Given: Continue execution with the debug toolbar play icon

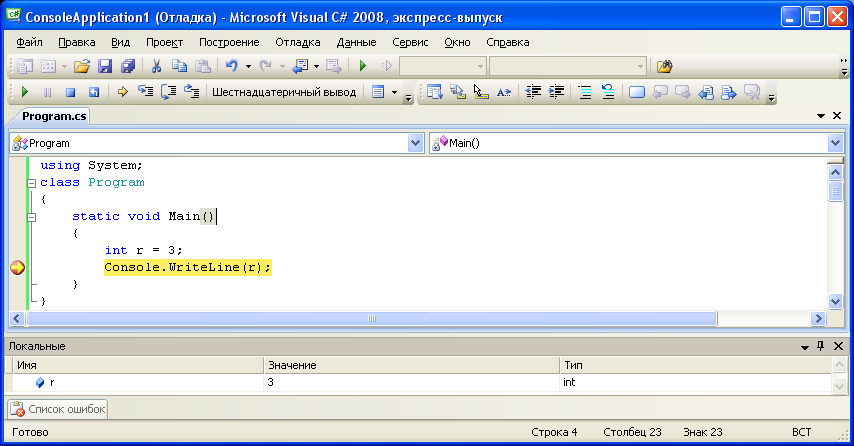Looking at the screenshot, I should pos(25,92).
